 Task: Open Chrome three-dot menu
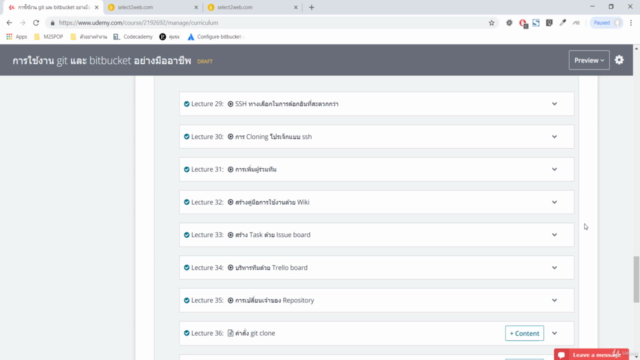click(631, 23)
